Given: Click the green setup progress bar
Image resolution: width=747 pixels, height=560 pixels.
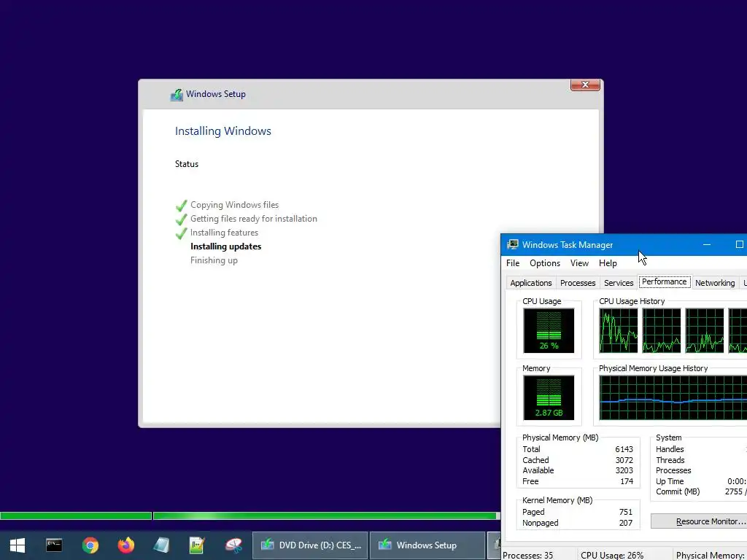Looking at the screenshot, I should tap(249, 516).
